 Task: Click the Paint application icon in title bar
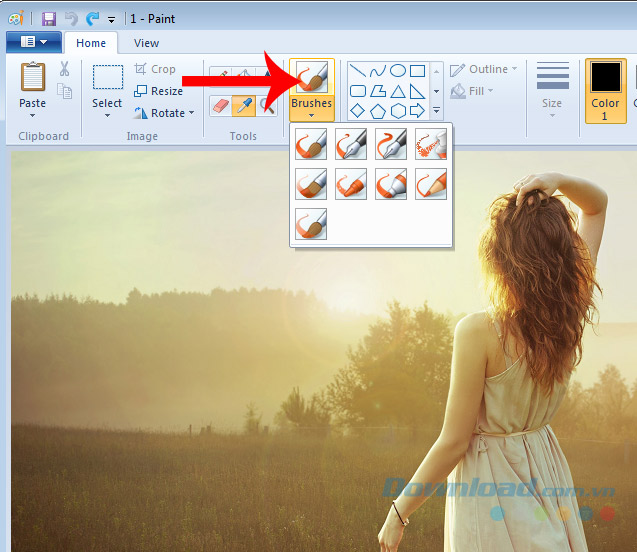[x=16, y=18]
